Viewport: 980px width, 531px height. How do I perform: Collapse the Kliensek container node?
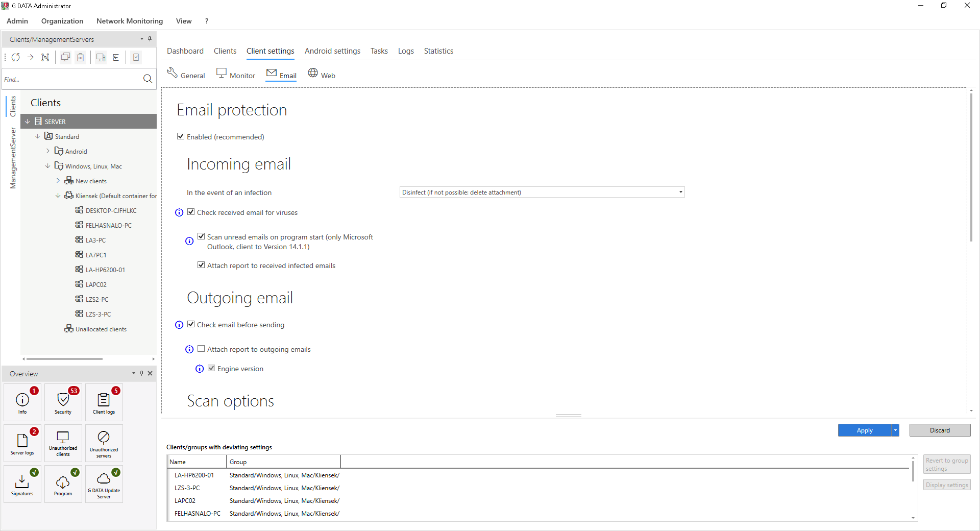point(58,196)
